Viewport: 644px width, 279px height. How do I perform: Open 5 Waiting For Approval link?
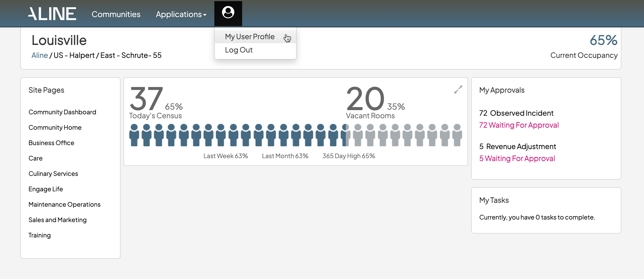point(517,158)
